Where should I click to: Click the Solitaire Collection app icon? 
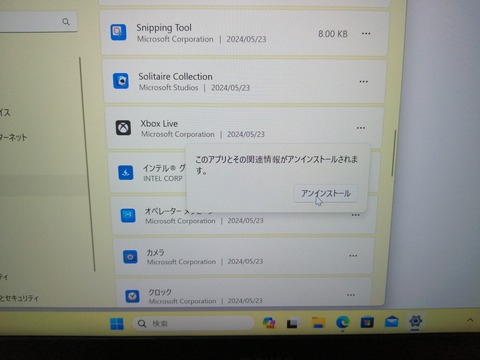point(121,81)
